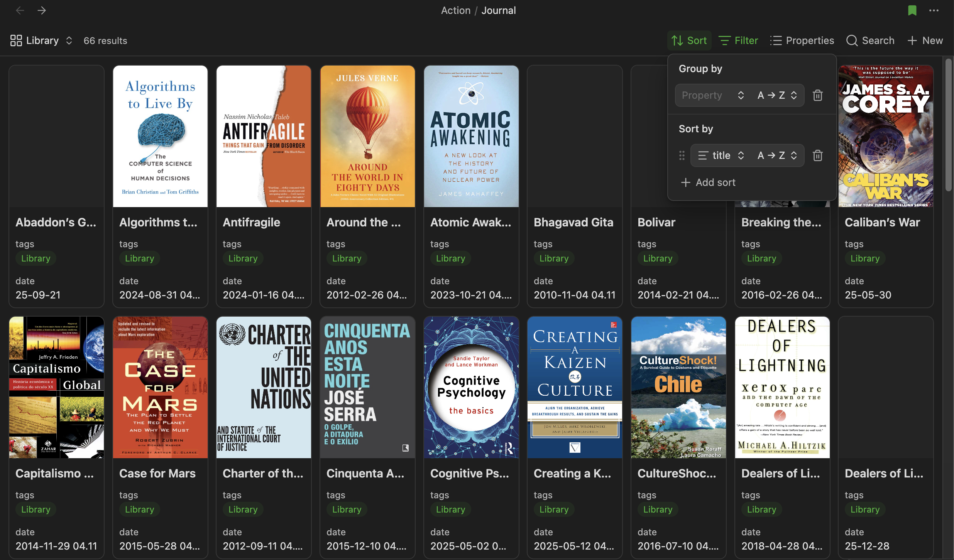
Task: Change Sort by A→Z direction
Action: point(778,155)
